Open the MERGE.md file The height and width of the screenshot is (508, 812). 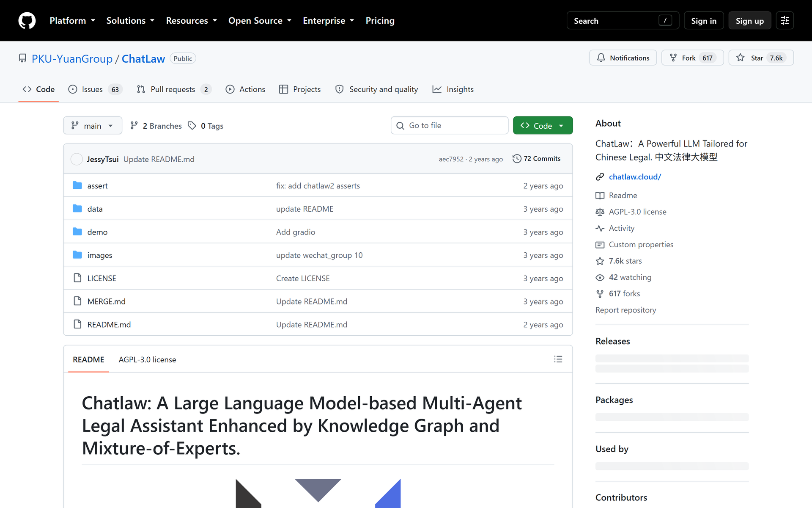point(106,301)
